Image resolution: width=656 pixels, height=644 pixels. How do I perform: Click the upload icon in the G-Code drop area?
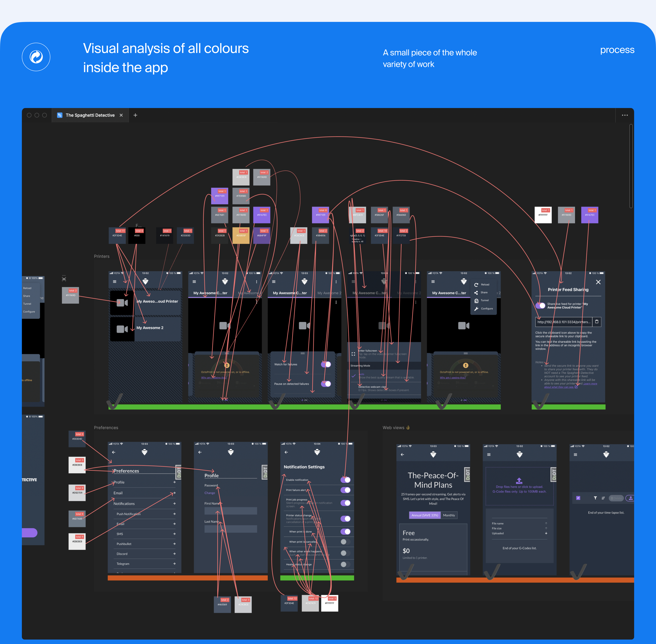pos(519,480)
